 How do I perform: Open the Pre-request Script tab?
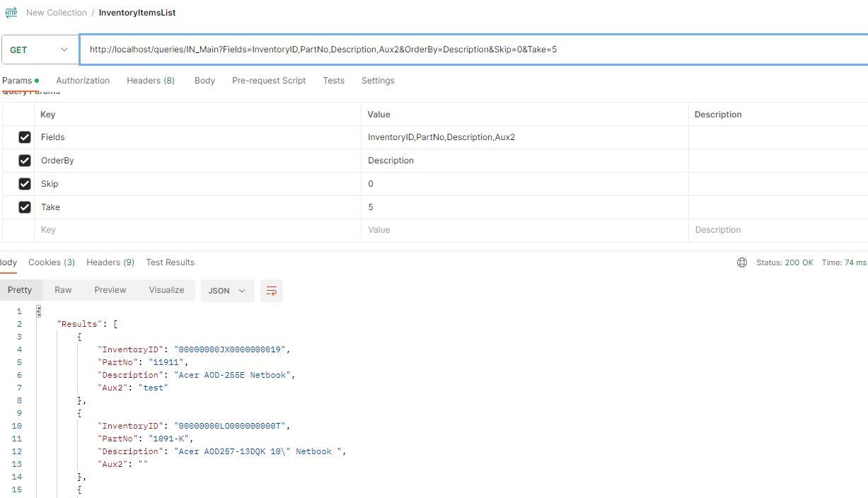[x=269, y=81]
